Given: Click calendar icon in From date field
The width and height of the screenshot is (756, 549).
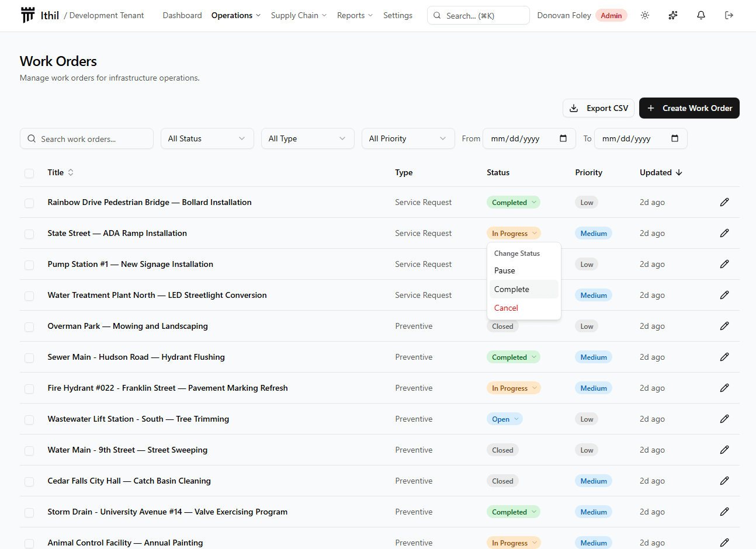Looking at the screenshot, I should tap(563, 138).
